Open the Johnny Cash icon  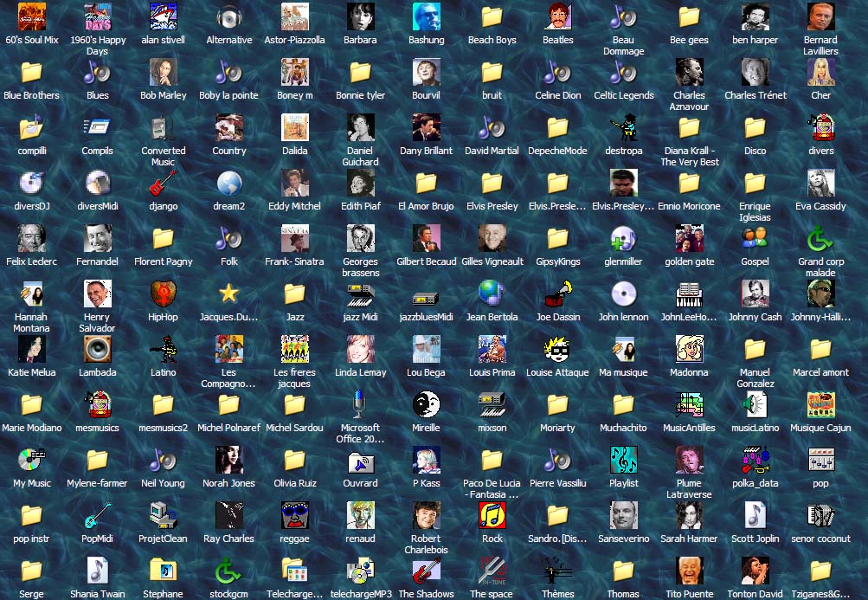click(755, 294)
